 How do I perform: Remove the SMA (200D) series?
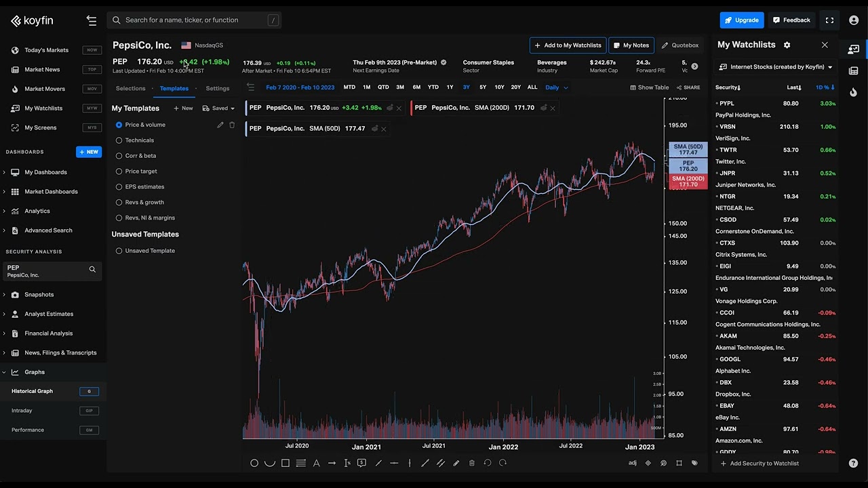pos(553,108)
